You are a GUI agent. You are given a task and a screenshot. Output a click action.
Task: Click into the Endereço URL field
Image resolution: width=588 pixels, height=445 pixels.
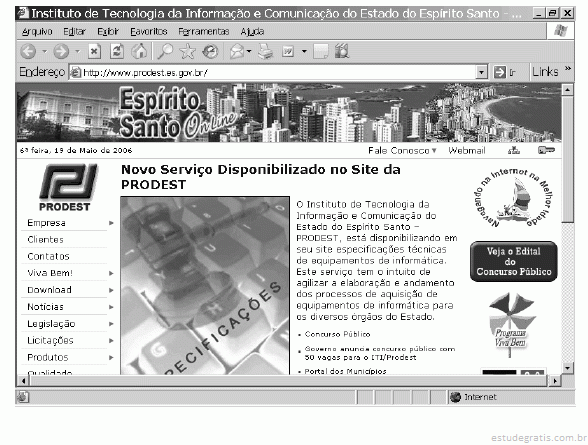point(278,72)
